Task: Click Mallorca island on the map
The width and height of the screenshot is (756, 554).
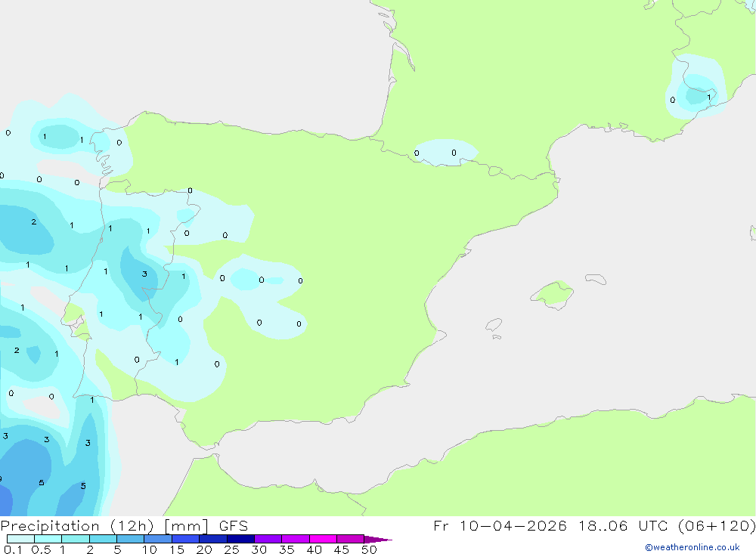Action: 553,294
